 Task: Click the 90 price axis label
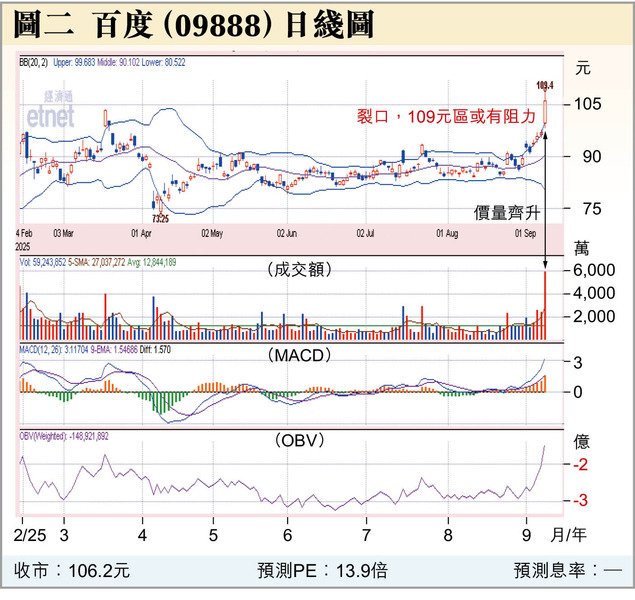click(592, 156)
